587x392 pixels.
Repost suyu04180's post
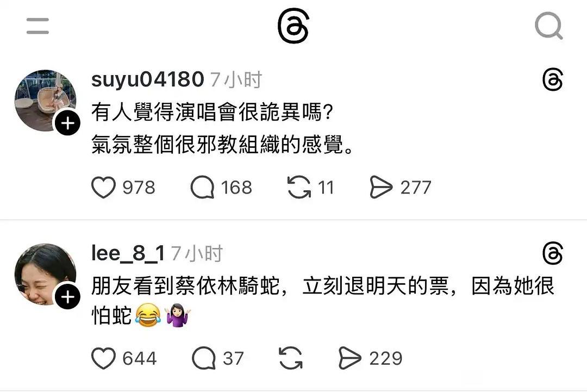tap(299, 187)
